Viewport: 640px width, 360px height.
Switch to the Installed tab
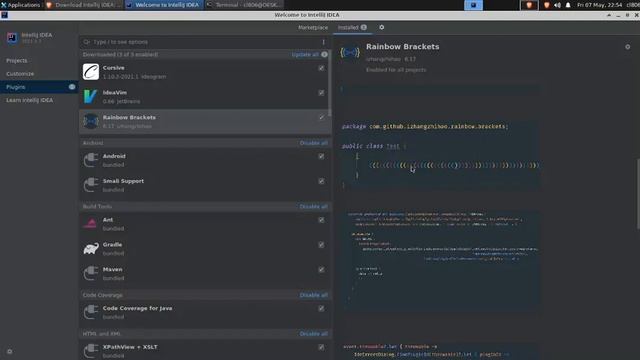tap(352, 27)
